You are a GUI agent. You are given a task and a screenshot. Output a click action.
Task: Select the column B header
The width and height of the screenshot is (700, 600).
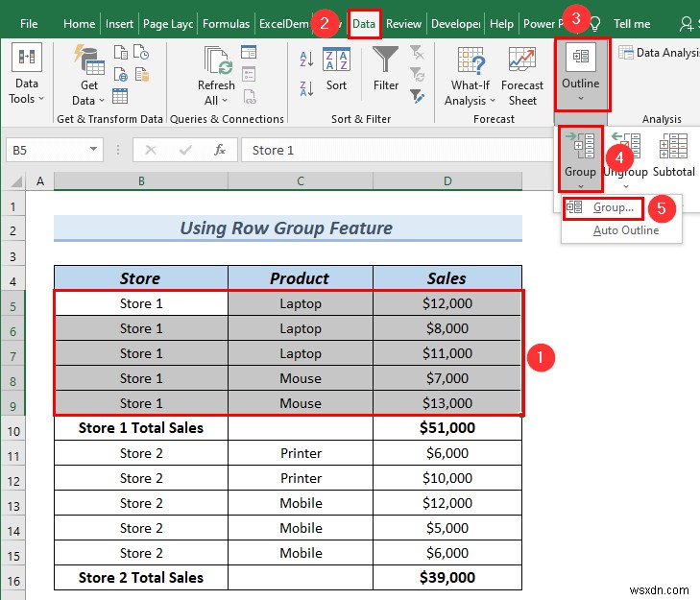[x=141, y=180]
